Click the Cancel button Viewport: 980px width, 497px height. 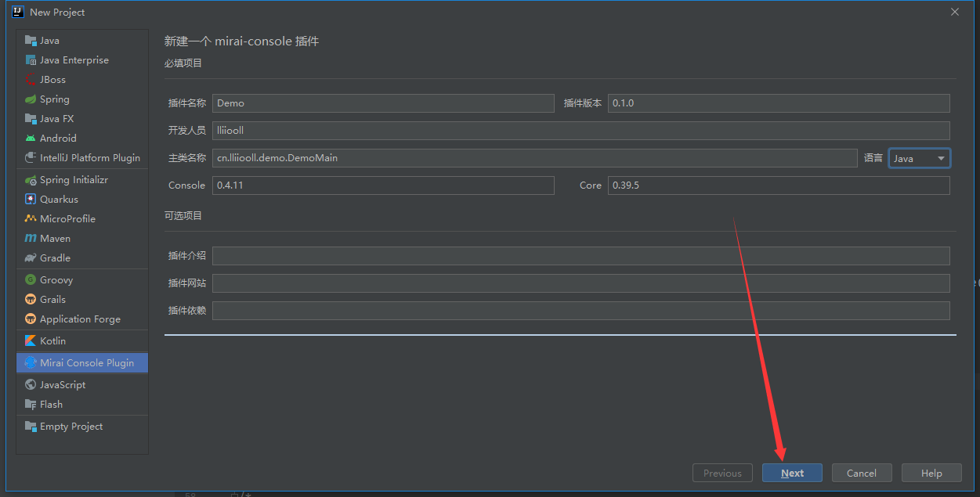click(862, 473)
